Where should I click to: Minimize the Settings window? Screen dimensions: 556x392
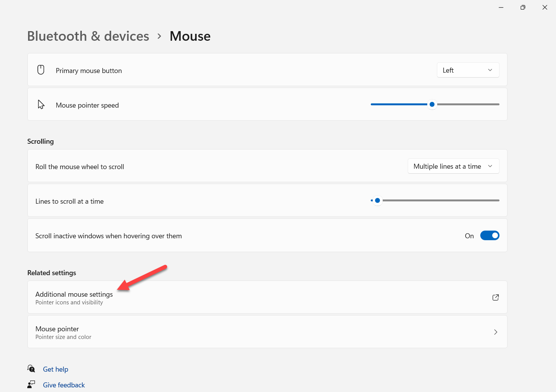pyautogui.click(x=501, y=7)
